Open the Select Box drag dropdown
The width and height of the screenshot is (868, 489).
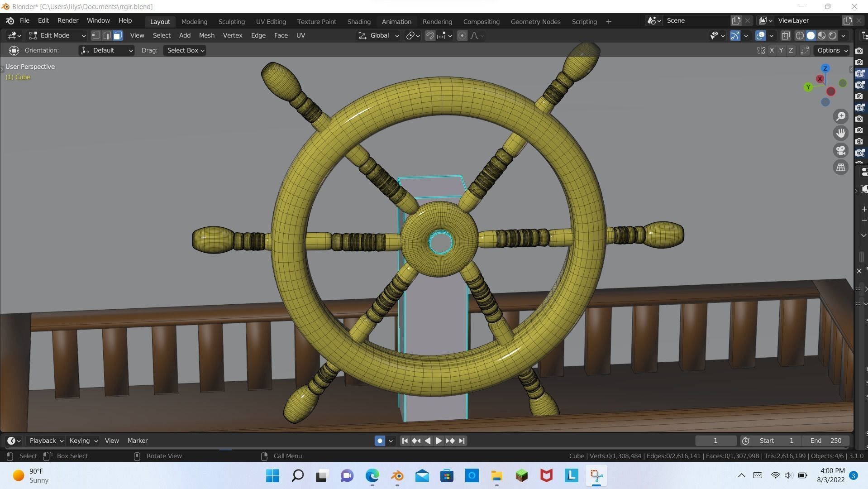click(185, 50)
